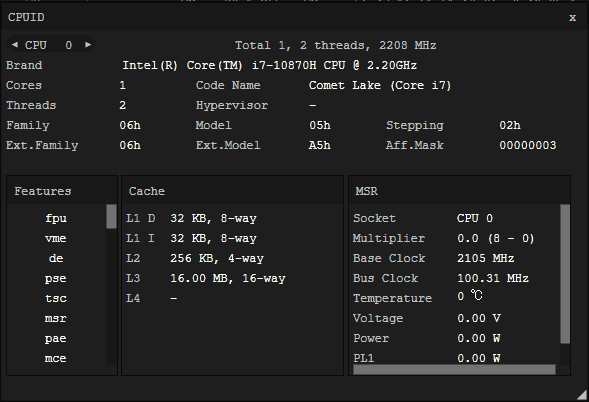Click the Temperature reading 0 °C

(470, 296)
